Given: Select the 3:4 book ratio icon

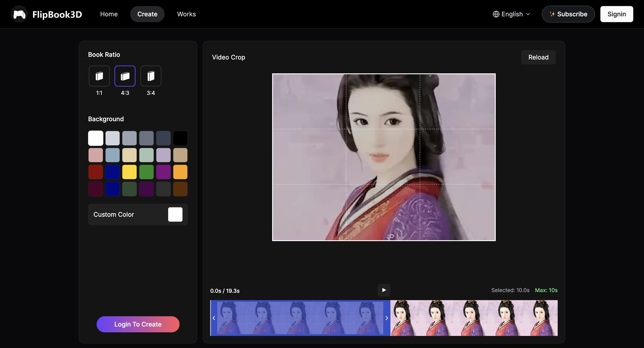Looking at the screenshot, I should [151, 76].
